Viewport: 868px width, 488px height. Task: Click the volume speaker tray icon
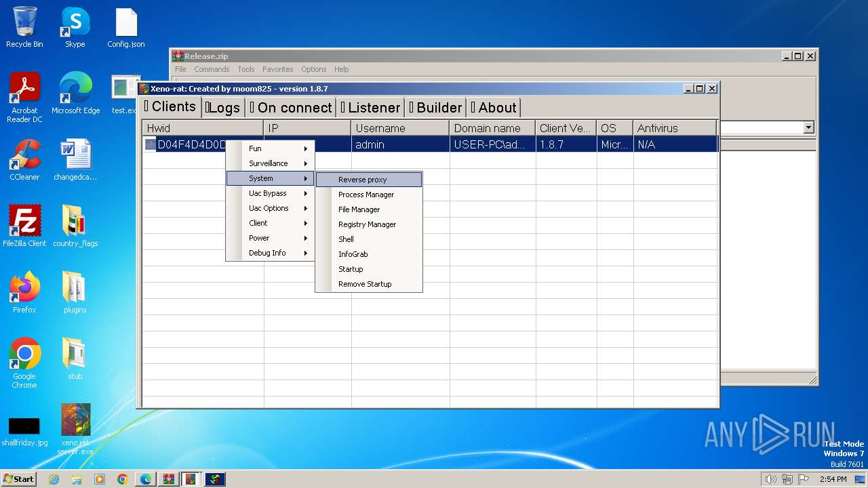(770, 479)
